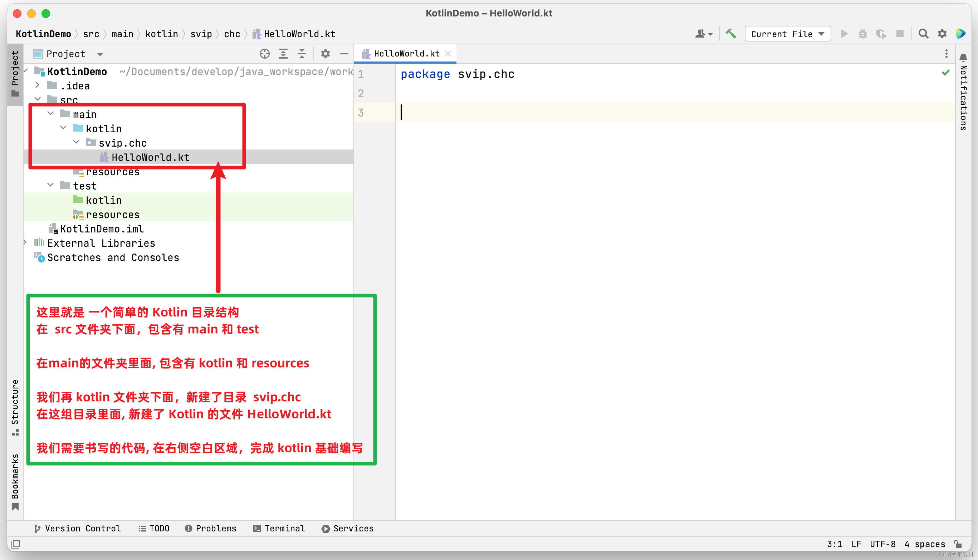The width and height of the screenshot is (978, 560).
Task: Click the read-only lock icon in status bar
Action: tap(958, 544)
